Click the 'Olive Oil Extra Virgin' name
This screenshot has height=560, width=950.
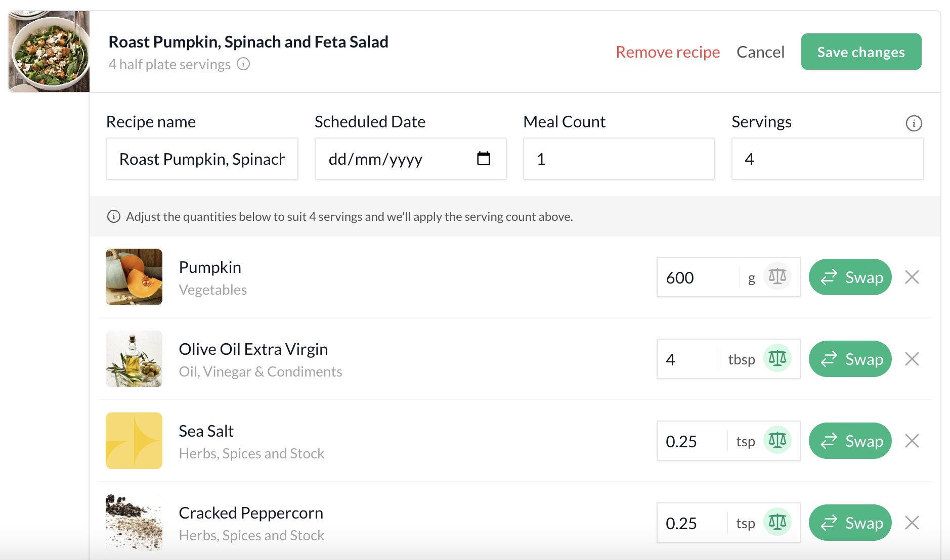tap(253, 349)
